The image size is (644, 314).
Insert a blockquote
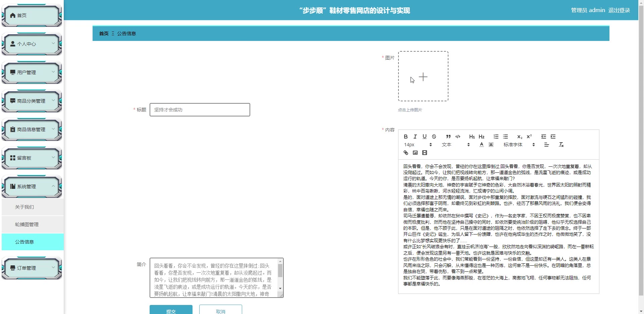pyautogui.click(x=448, y=137)
